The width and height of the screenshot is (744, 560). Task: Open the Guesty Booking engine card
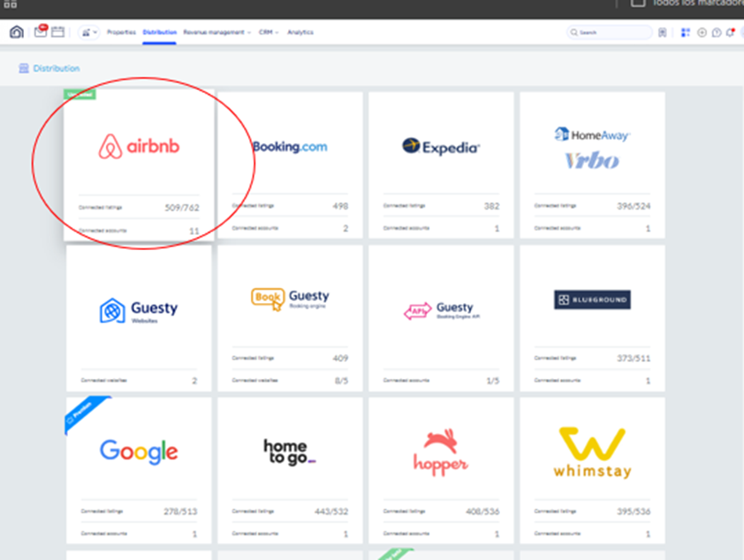pos(290,318)
